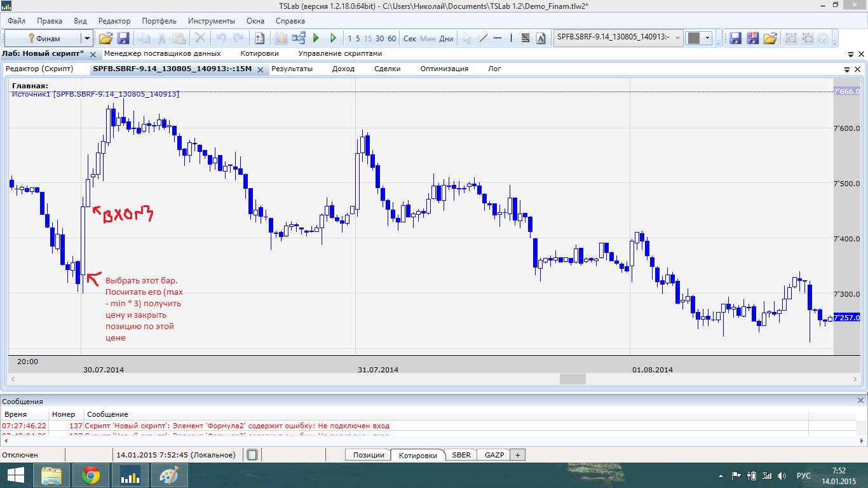Viewport: 868px width, 488px height.
Task: Select the vertical line drawing tool
Action: [x=512, y=38]
